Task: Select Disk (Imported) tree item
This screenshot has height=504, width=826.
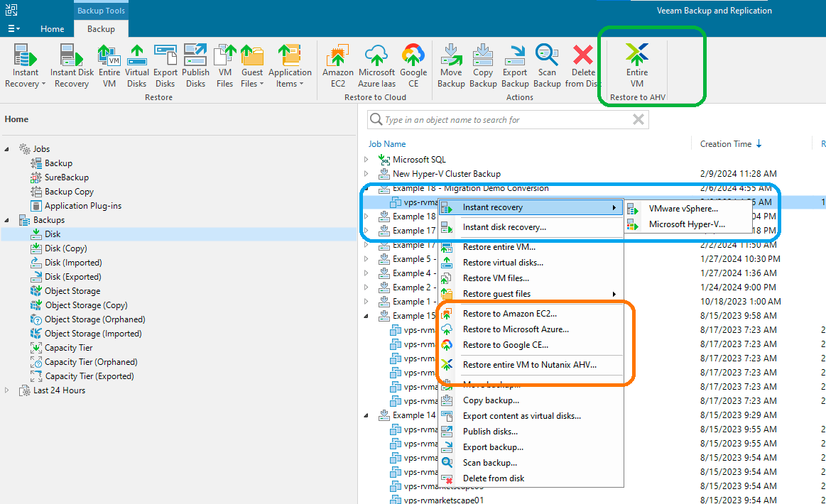Action: (x=73, y=263)
